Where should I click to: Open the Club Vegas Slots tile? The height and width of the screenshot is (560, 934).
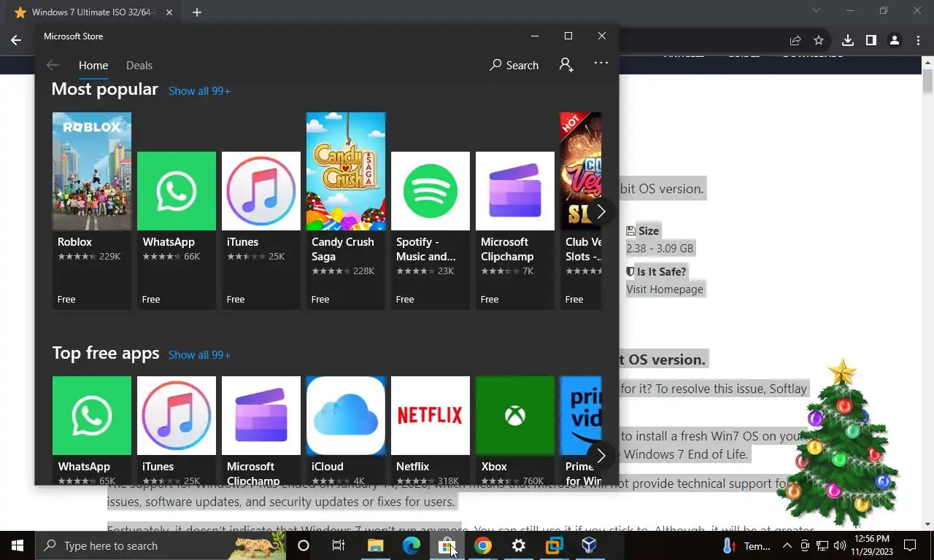(x=581, y=211)
